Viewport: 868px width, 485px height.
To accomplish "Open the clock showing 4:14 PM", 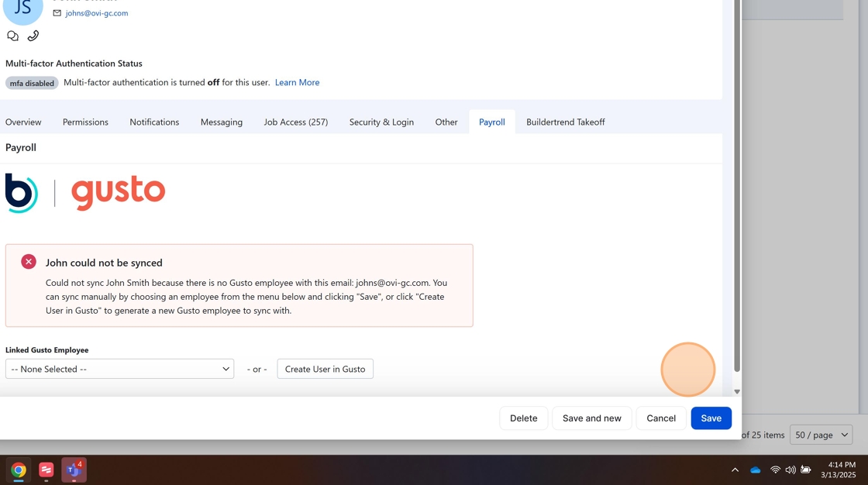I will (838, 470).
